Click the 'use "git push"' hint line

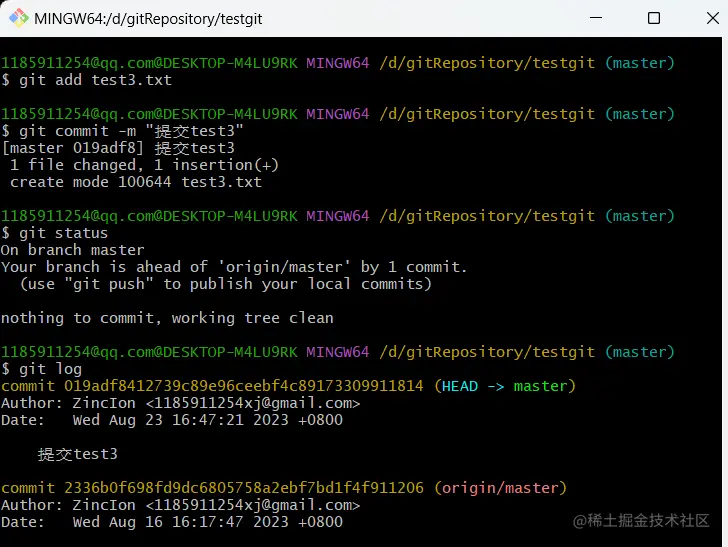pyautogui.click(x=226, y=284)
